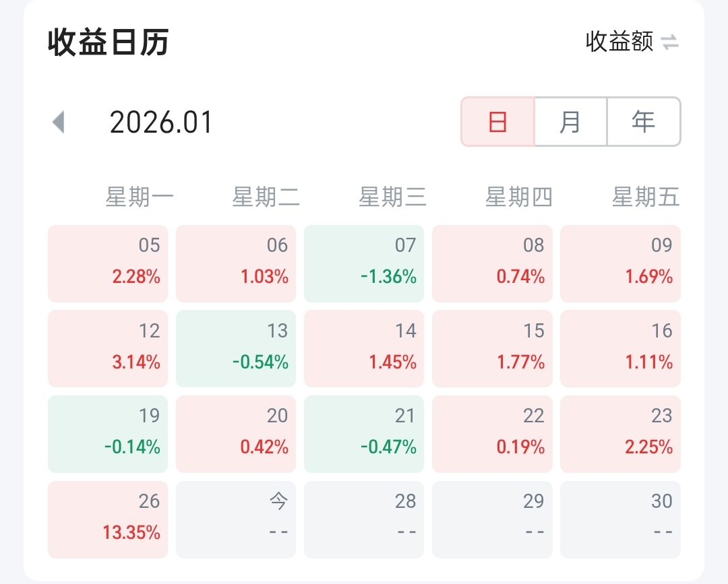Viewport: 728px width, 584px height.
Task: Switch to 月 monthly view
Action: [x=570, y=122]
